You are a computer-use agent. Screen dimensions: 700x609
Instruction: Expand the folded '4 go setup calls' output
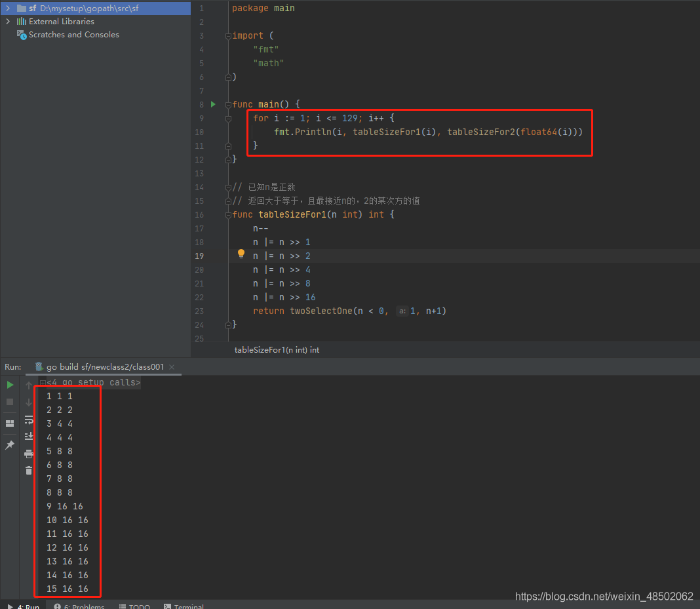[43, 383]
